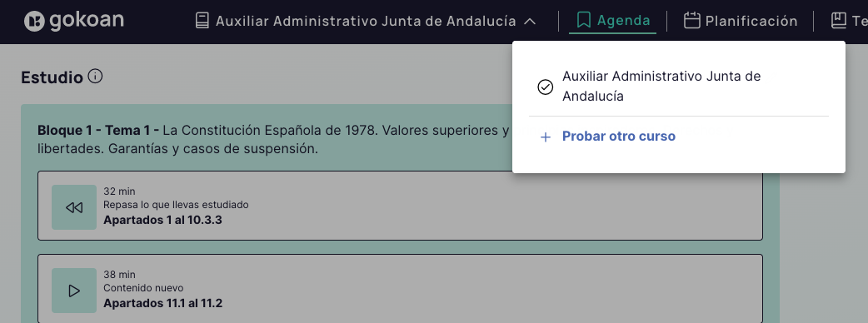Viewport: 868px width, 323px height.
Task: Toggle the checkmark circle for selected course
Action: (x=546, y=87)
